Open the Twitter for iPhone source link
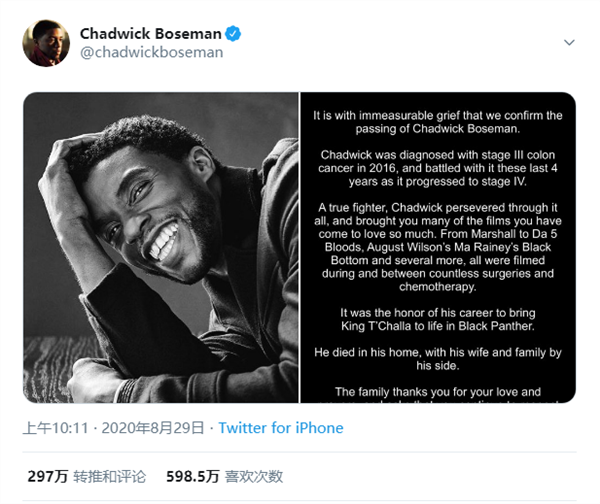Image resolution: width=600 pixels, height=504 pixels. click(x=280, y=428)
